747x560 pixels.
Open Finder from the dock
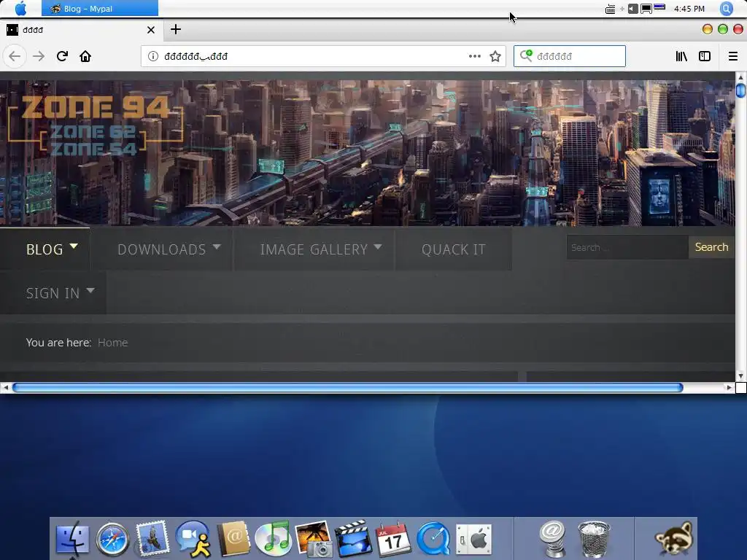pos(73,539)
